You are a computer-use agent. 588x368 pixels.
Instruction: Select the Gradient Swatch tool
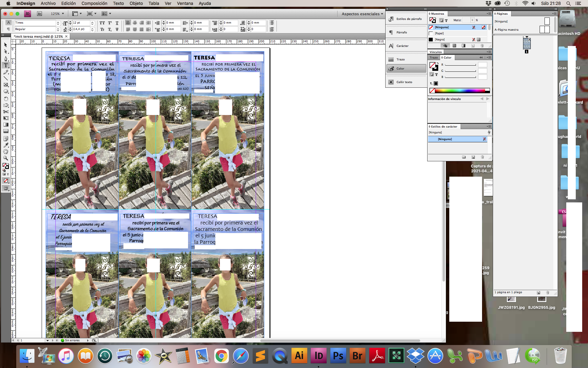tap(6, 125)
